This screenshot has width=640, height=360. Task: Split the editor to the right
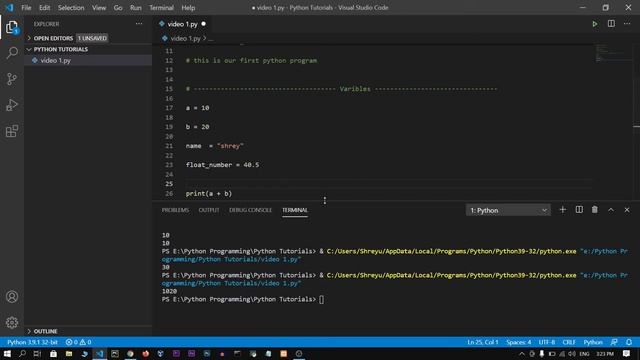(611, 24)
